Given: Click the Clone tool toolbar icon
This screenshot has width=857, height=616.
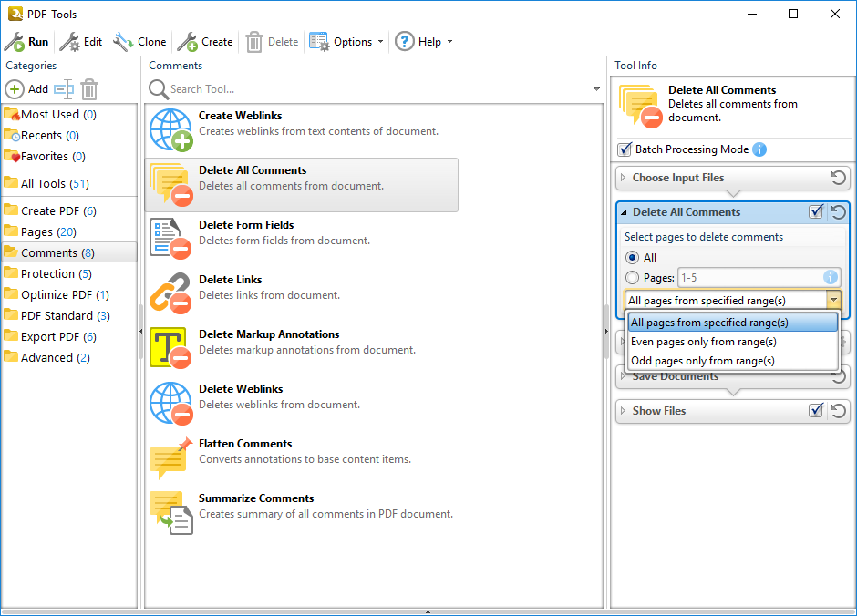Looking at the screenshot, I should tap(123, 42).
